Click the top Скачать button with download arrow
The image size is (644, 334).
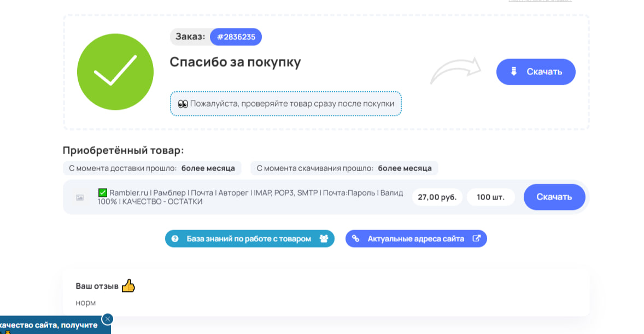pos(536,72)
